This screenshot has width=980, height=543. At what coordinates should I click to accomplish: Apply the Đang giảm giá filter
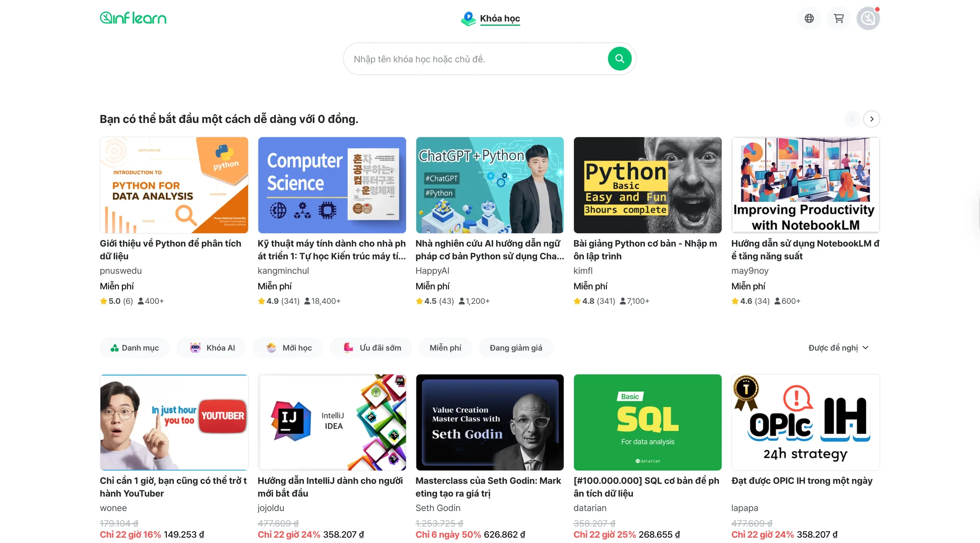point(515,348)
